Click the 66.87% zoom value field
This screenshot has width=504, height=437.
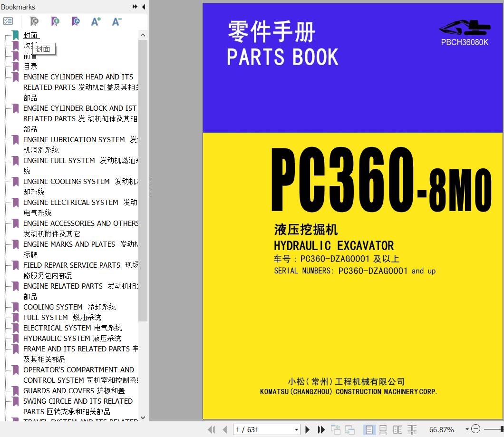pos(442,429)
